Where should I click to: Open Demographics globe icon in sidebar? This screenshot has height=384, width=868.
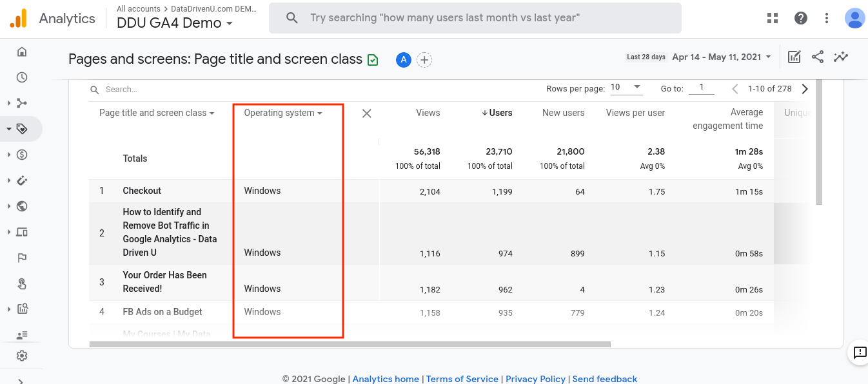point(22,206)
